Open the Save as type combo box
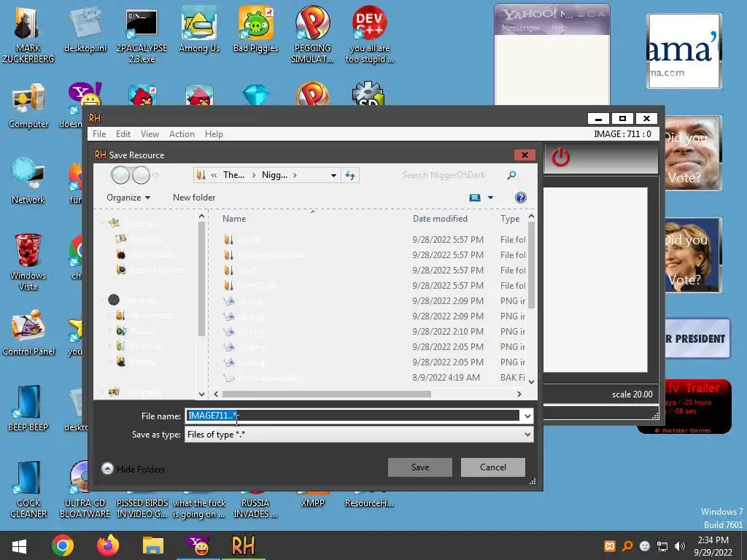 click(x=359, y=435)
